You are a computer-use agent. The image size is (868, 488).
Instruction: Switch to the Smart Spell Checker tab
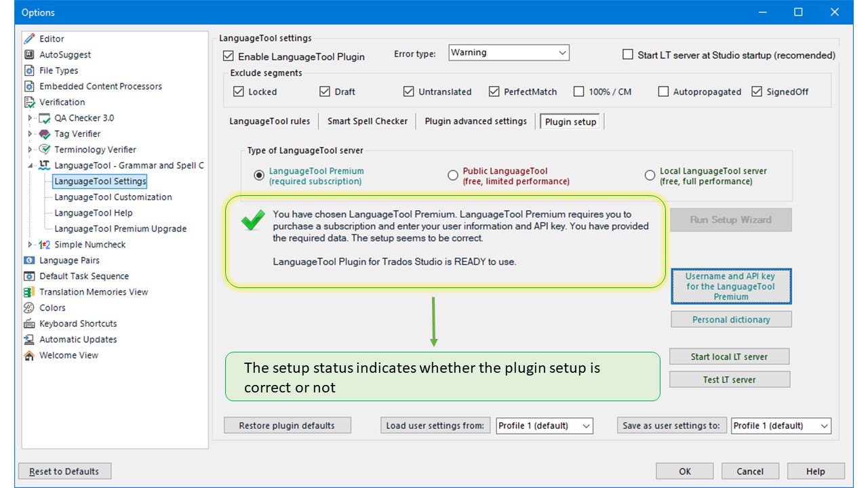tap(368, 121)
